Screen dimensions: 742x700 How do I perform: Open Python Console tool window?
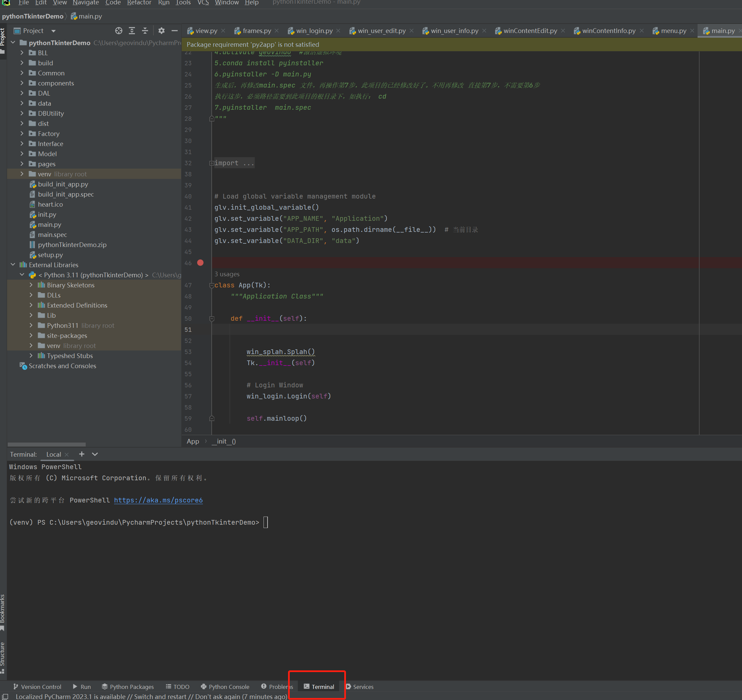[x=225, y=687]
